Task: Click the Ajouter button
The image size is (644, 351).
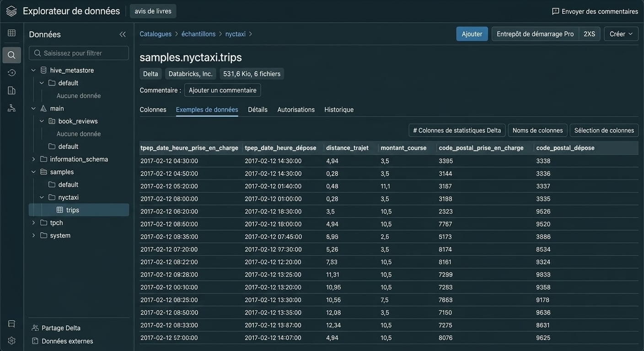Action: pyautogui.click(x=472, y=34)
